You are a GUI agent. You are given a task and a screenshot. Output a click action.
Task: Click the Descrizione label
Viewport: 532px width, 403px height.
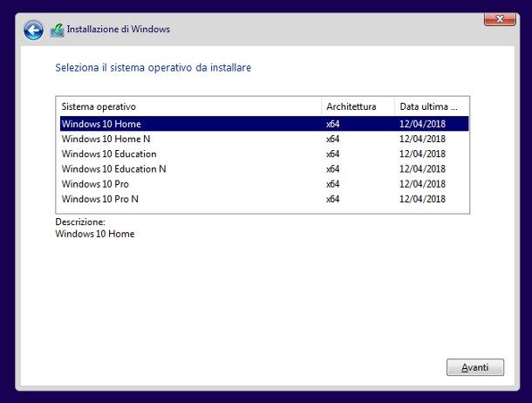(80, 222)
